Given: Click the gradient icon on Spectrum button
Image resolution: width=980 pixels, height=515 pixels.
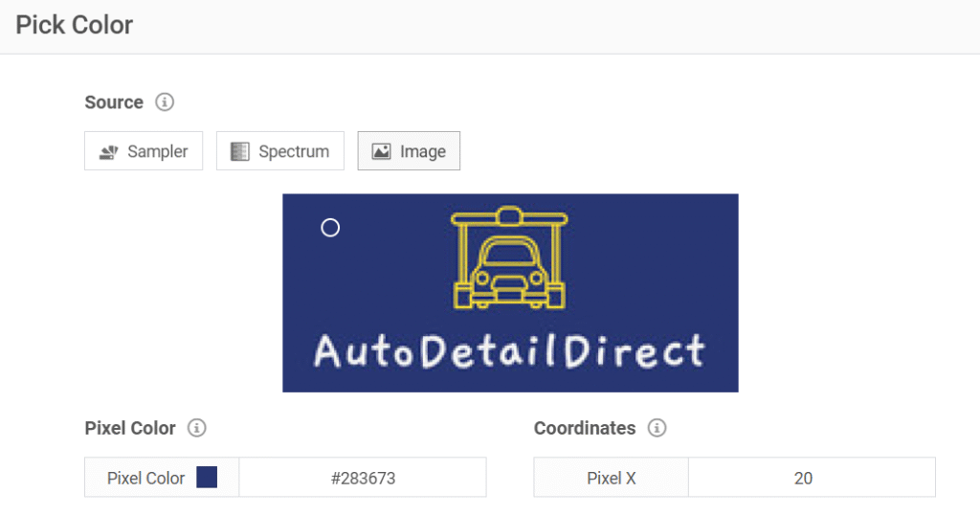Looking at the screenshot, I should (x=239, y=151).
